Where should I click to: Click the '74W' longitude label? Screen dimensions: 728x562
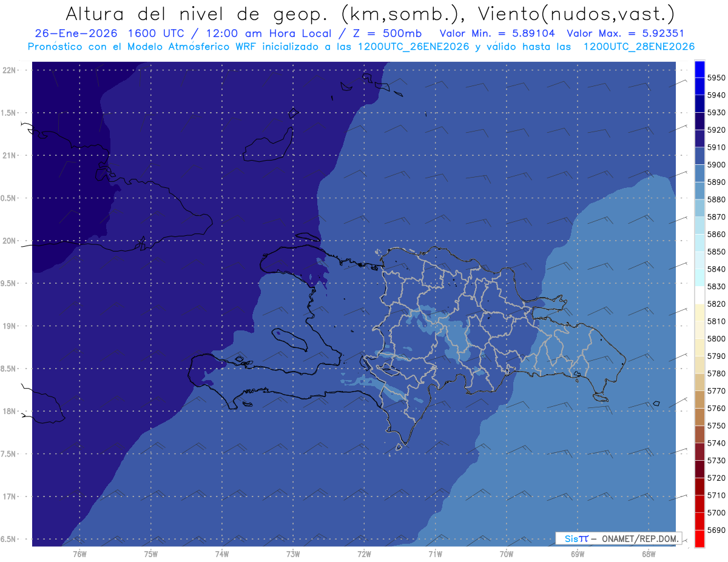point(222,554)
